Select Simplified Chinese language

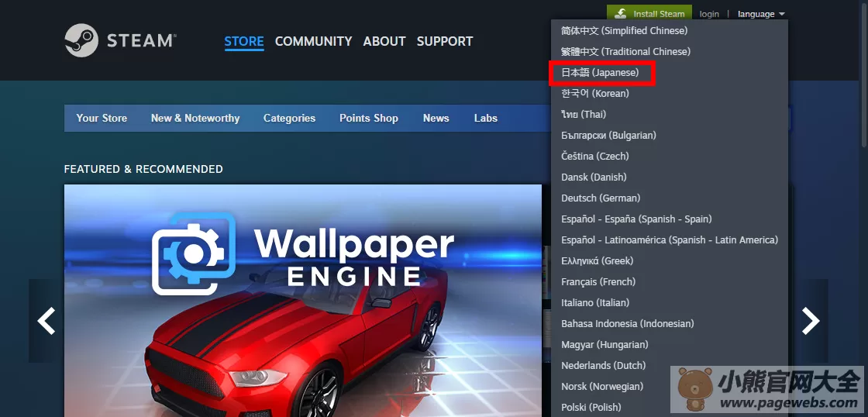670,30
